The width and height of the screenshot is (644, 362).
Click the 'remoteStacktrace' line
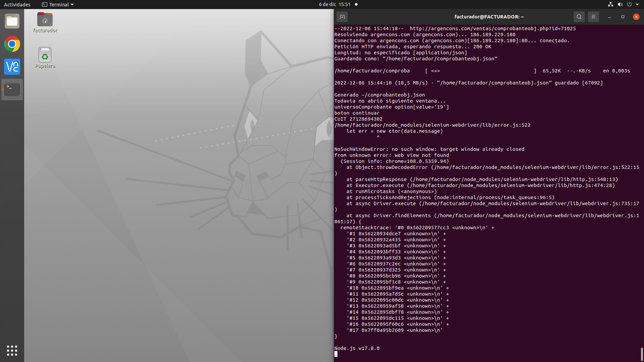(x=417, y=228)
